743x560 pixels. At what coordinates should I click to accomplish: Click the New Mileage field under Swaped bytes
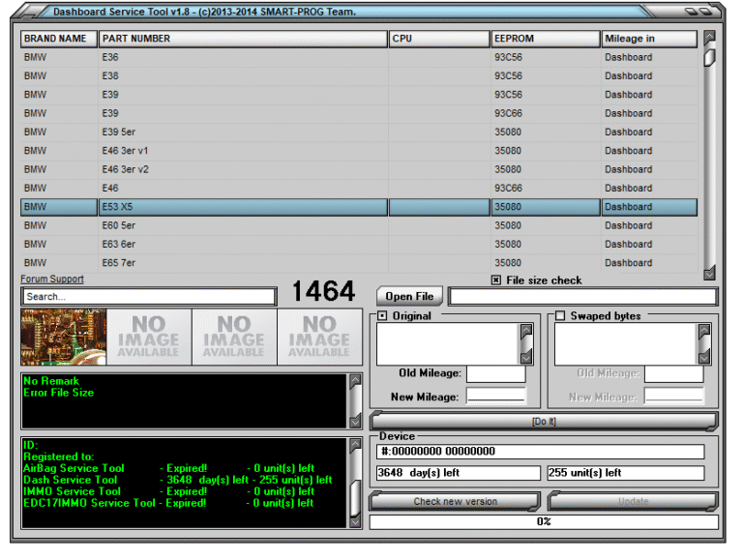click(x=673, y=397)
